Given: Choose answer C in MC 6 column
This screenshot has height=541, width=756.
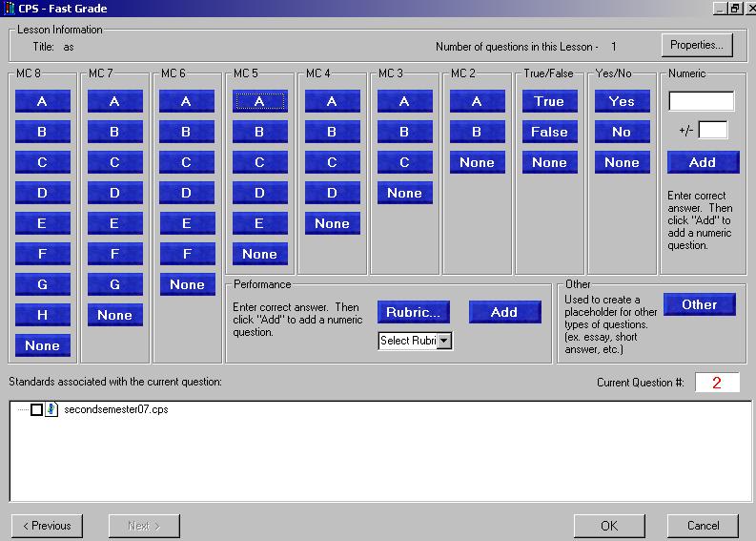Looking at the screenshot, I should 187,162.
